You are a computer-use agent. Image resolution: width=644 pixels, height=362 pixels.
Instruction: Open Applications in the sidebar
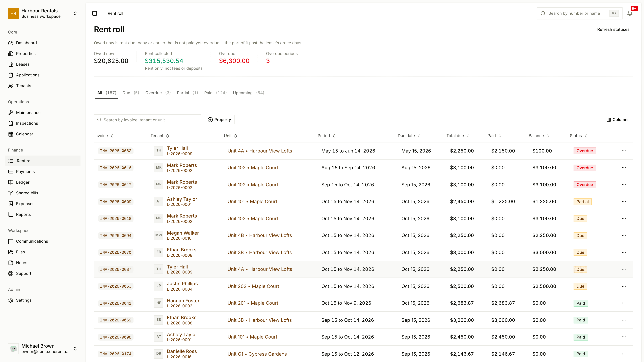point(43,75)
